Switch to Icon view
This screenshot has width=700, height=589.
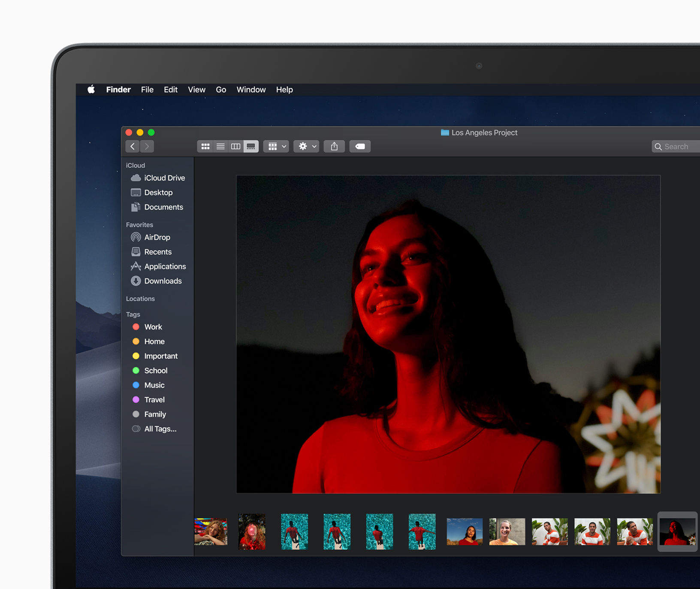click(x=205, y=146)
